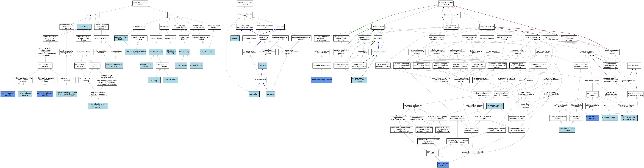The height and width of the screenshot is (168, 644).
Task: Click negative regulation of gene expression node
Action: click(635, 94)
